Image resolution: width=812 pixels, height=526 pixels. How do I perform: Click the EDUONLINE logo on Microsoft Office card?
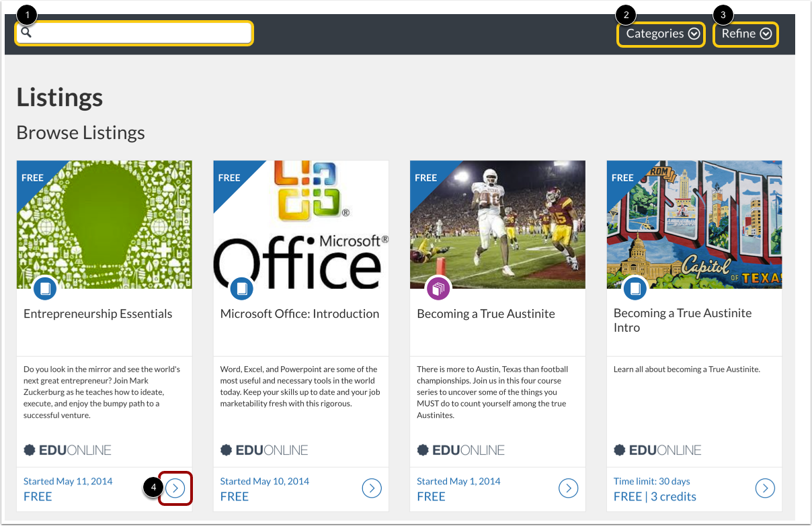264,450
